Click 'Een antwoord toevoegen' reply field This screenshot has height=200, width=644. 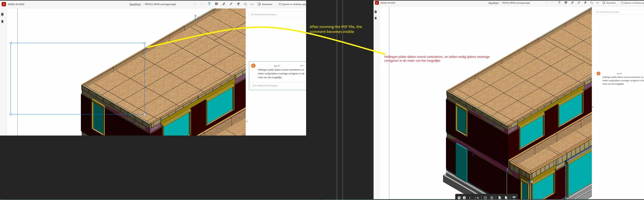(x=278, y=86)
